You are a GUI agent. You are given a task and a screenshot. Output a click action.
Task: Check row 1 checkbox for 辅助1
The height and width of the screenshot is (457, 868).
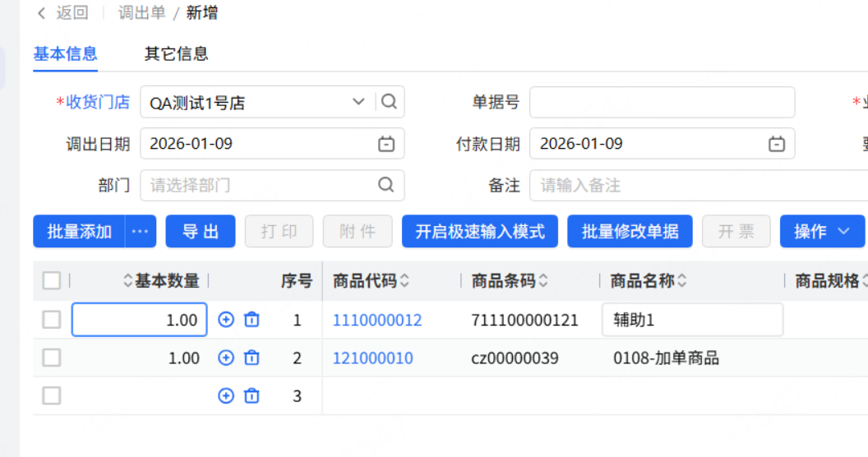pyautogui.click(x=52, y=319)
